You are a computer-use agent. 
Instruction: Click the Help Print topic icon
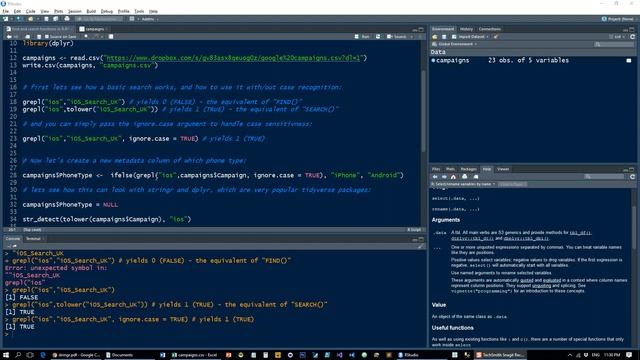464,177
